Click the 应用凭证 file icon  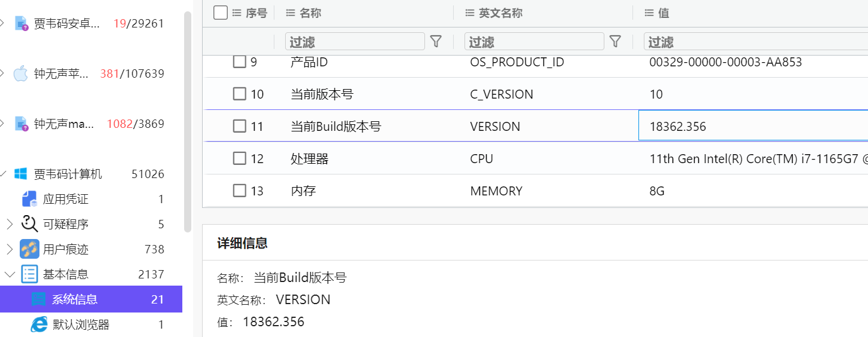pyautogui.click(x=29, y=199)
